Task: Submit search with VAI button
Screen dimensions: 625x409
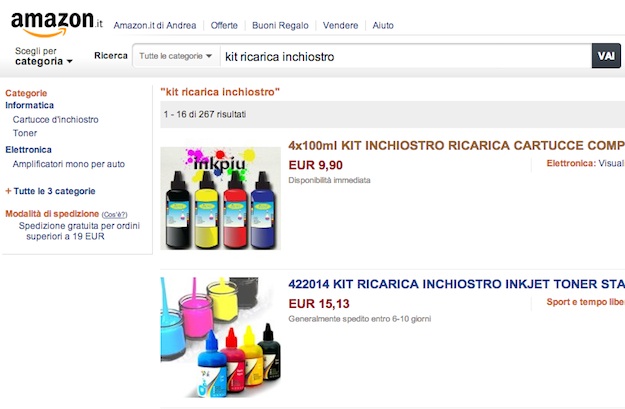Action: click(606, 56)
